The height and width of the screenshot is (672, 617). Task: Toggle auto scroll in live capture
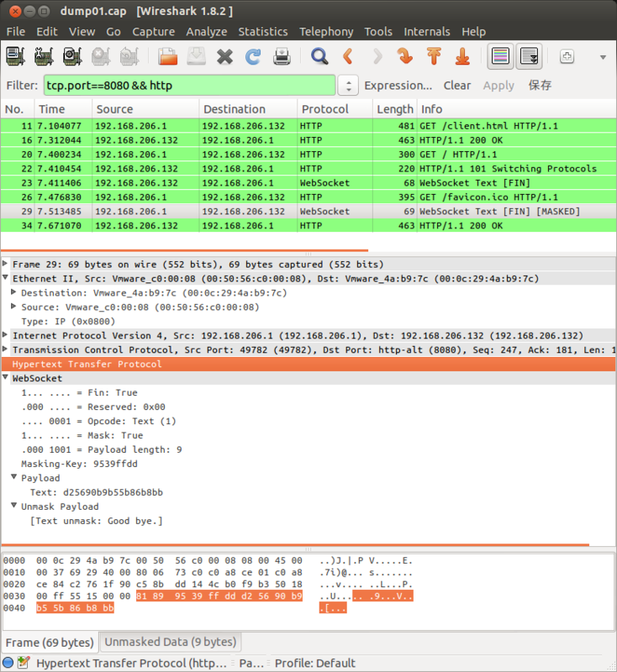529,56
